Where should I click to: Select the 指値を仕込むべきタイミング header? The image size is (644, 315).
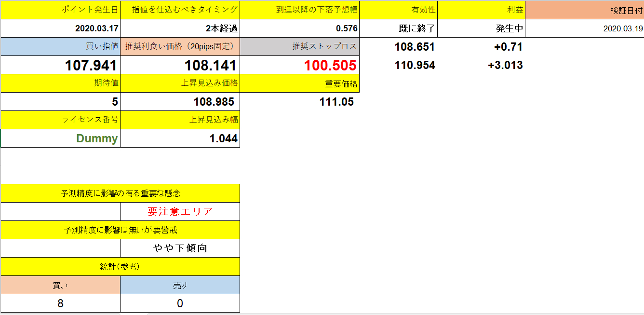click(181, 9)
